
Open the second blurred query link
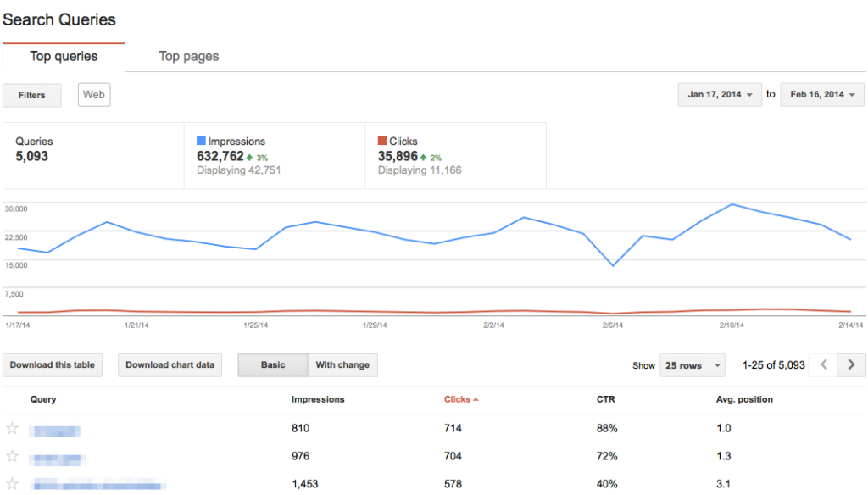click(58, 459)
